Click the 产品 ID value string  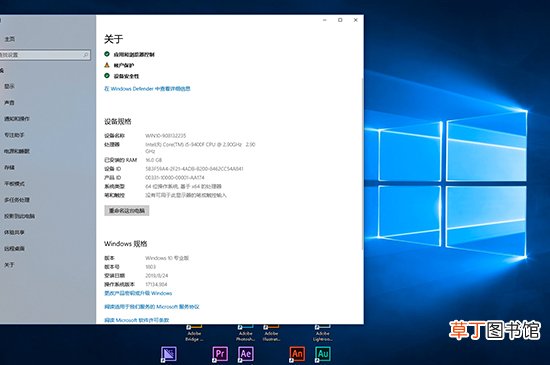click(175, 177)
